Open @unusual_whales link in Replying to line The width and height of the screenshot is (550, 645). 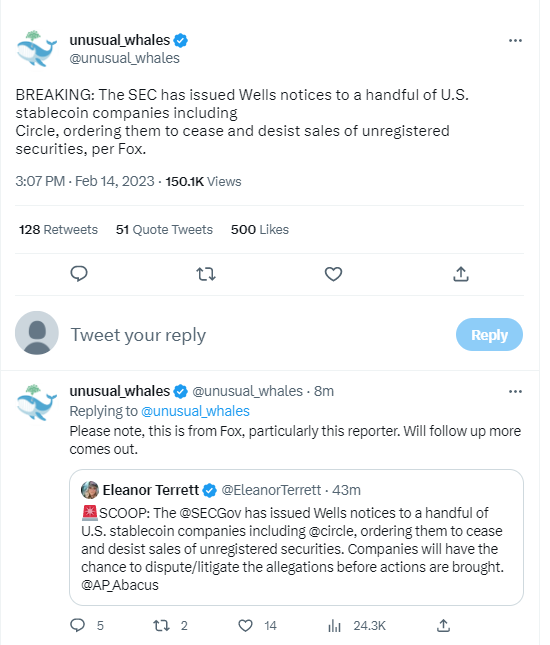[x=195, y=411]
